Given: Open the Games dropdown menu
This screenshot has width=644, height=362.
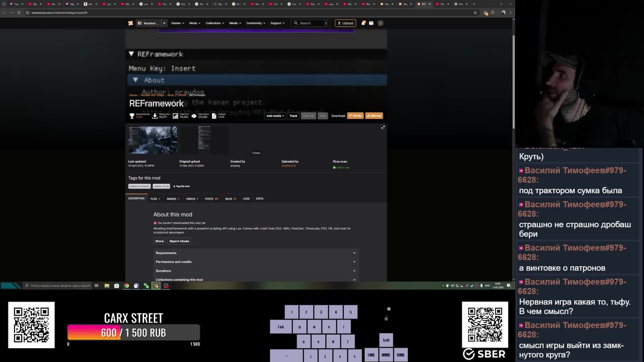Looking at the screenshot, I should pyautogui.click(x=177, y=23).
